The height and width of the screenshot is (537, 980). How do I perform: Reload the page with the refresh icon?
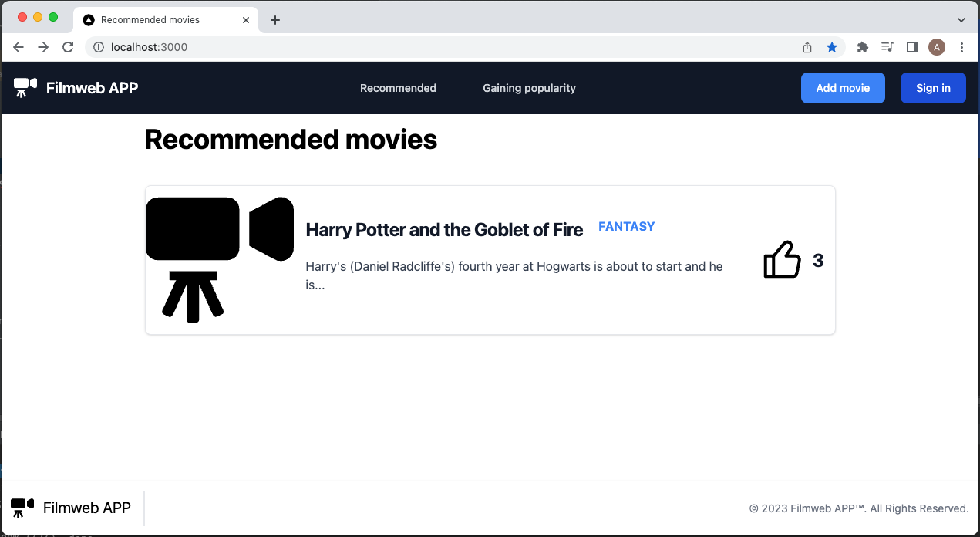click(x=68, y=47)
